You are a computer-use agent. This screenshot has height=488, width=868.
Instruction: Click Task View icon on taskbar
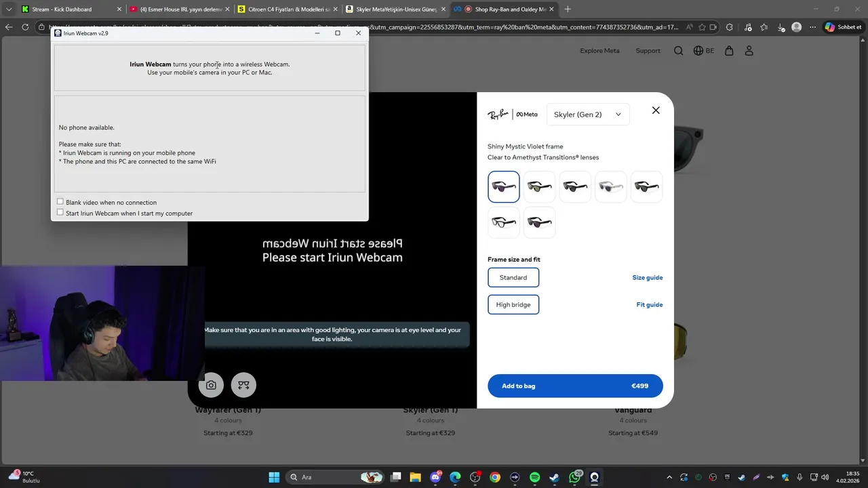click(x=396, y=477)
